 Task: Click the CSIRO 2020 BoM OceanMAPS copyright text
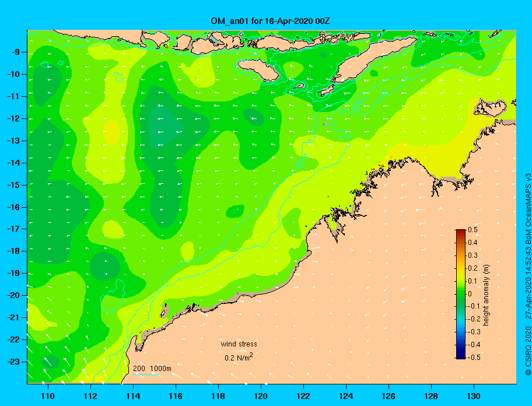click(x=527, y=275)
